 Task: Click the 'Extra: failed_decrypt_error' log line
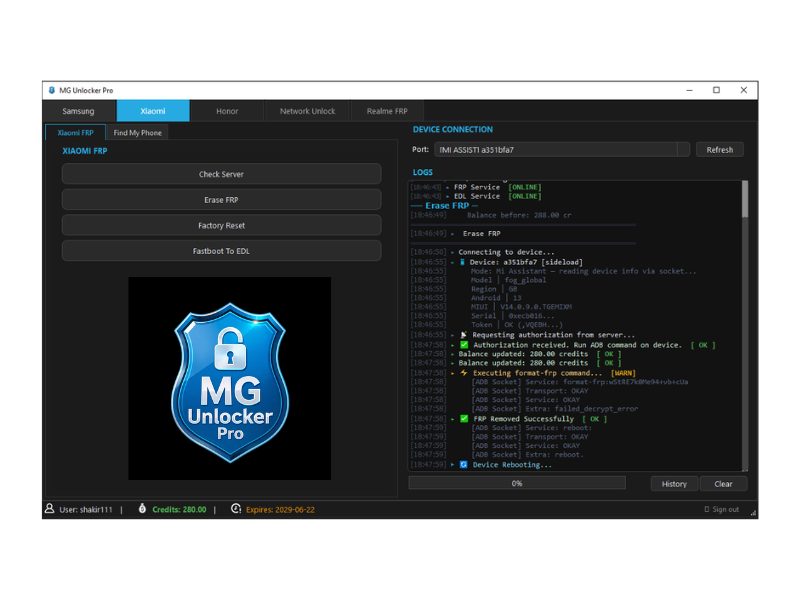555,409
